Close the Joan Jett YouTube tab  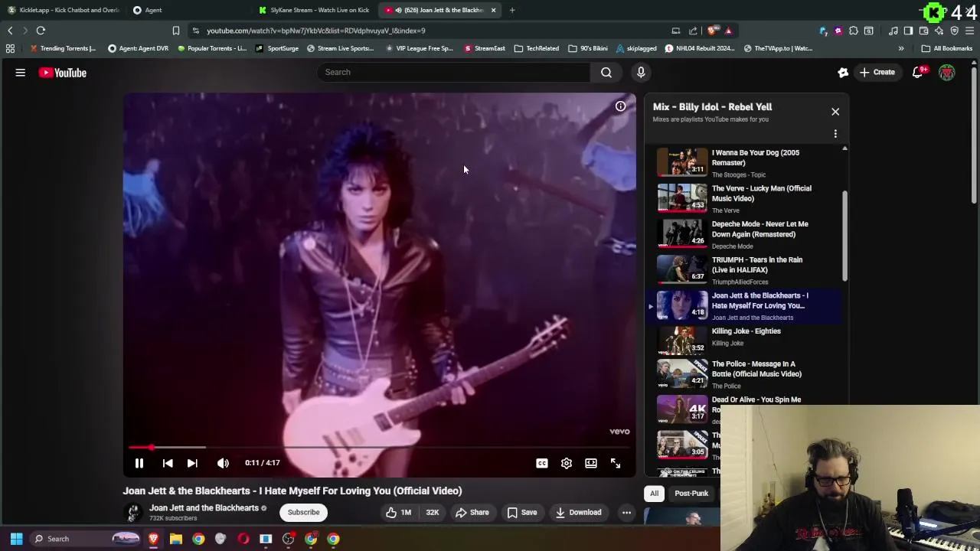point(493,10)
